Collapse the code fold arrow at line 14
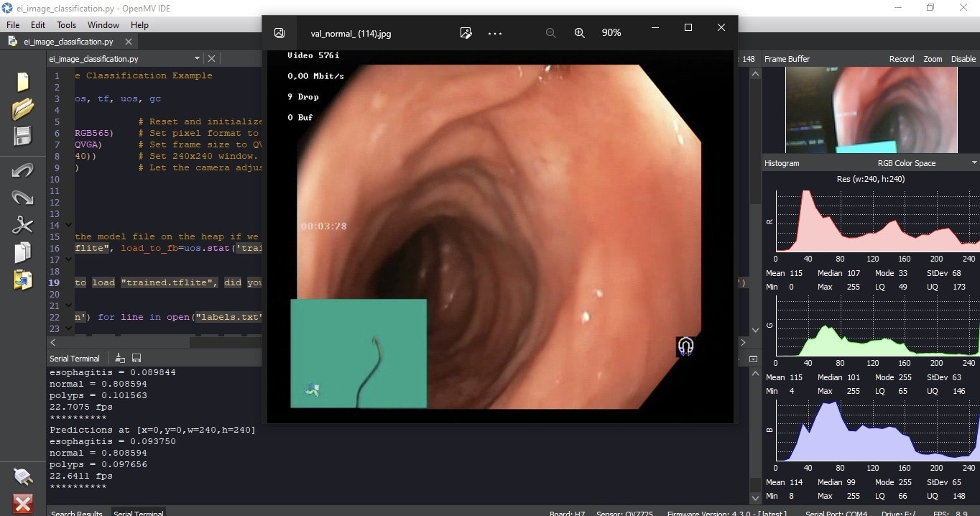The height and width of the screenshot is (516, 980). 68,226
